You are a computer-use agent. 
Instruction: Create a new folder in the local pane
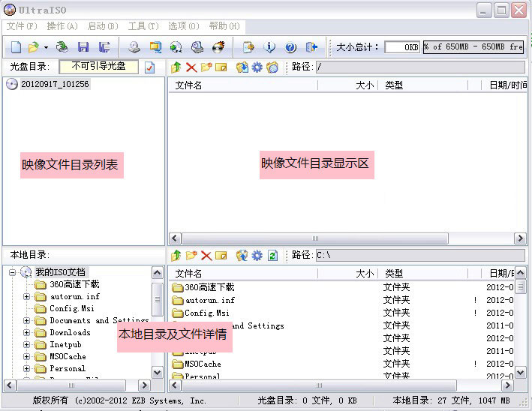point(191,255)
